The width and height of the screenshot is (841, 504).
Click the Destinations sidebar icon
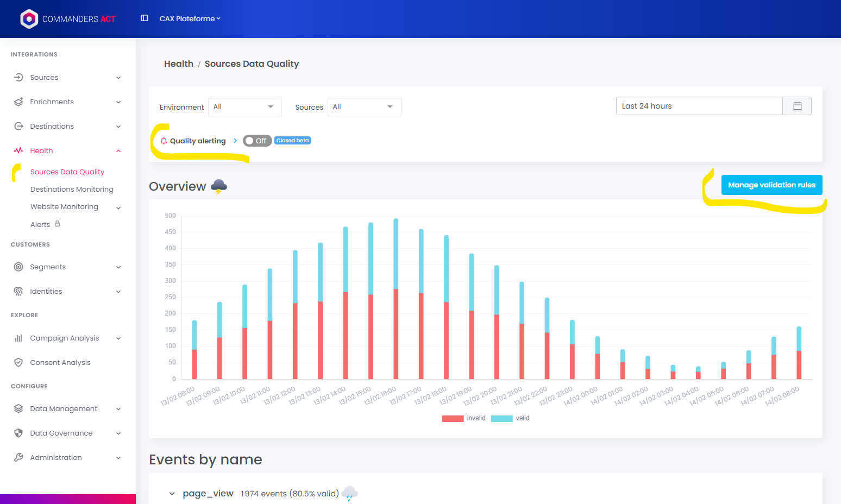click(18, 127)
